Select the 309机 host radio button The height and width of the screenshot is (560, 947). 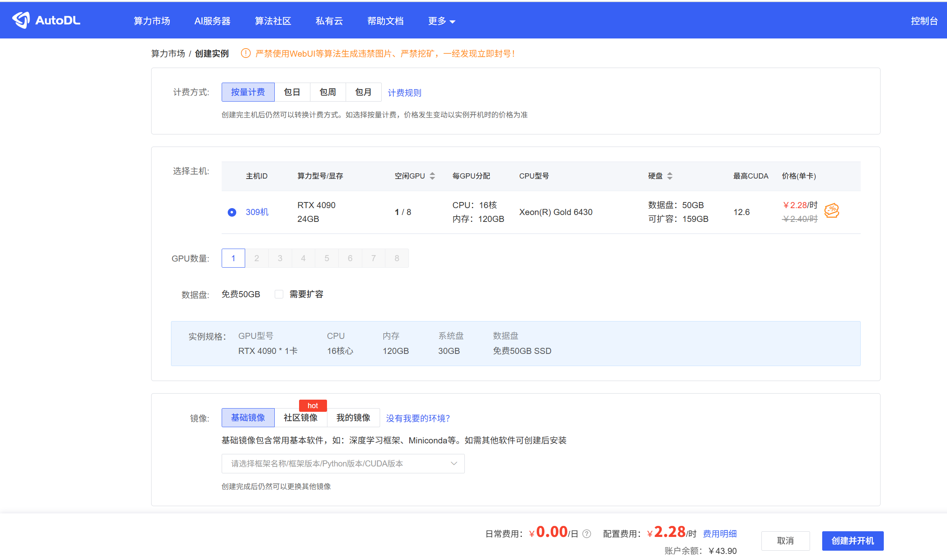click(x=231, y=212)
